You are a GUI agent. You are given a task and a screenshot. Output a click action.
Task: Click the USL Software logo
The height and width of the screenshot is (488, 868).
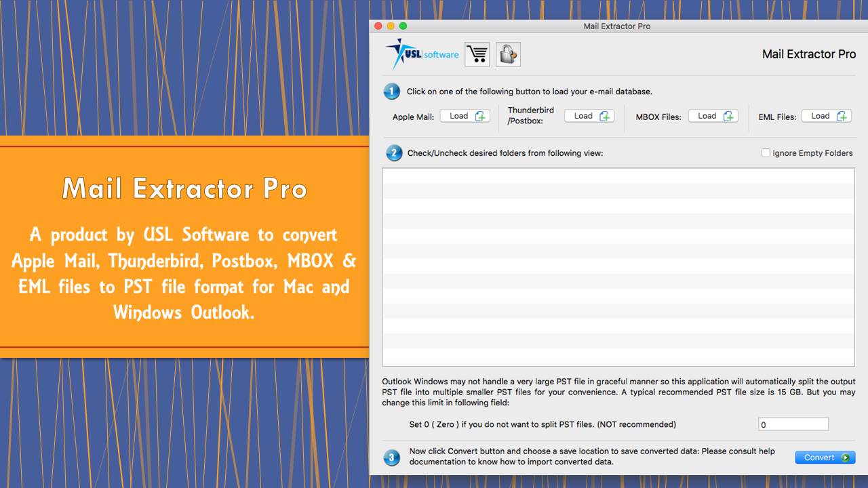(x=420, y=54)
